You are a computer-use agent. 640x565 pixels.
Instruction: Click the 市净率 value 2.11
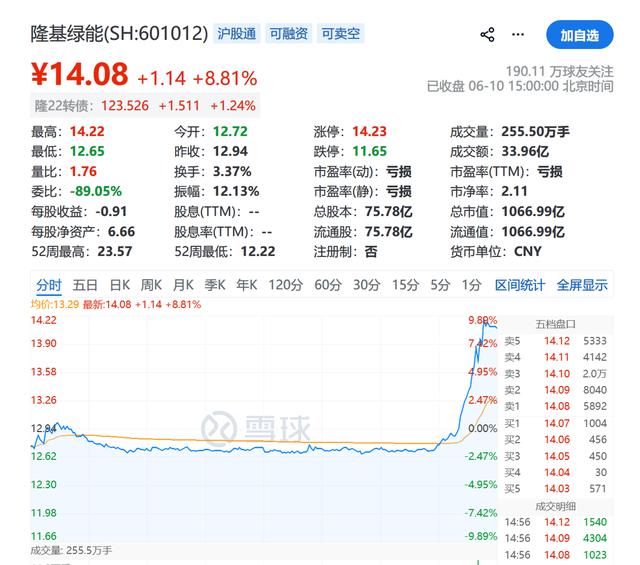point(514,191)
